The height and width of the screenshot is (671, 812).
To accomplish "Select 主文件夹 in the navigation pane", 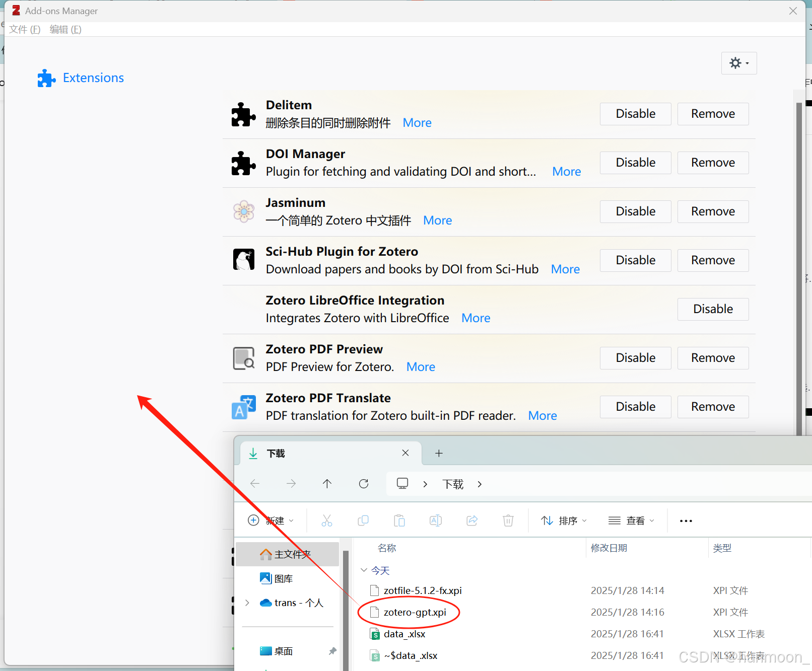I will point(287,554).
